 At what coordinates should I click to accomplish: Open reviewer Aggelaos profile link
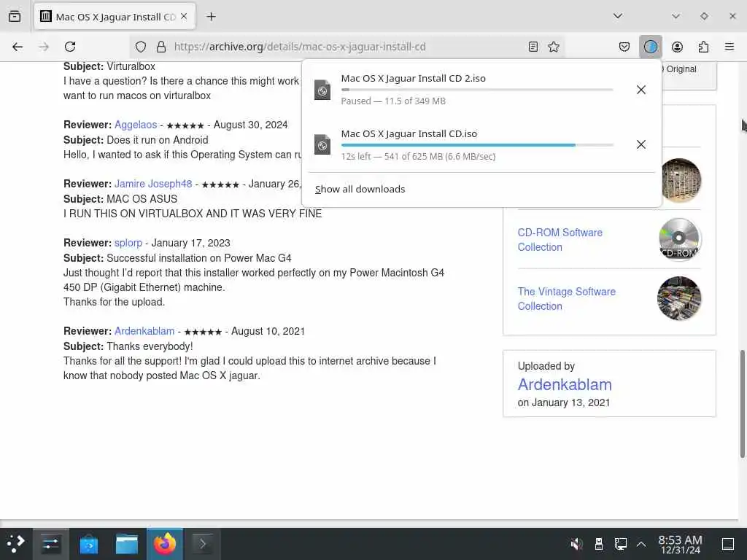pos(136,125)
